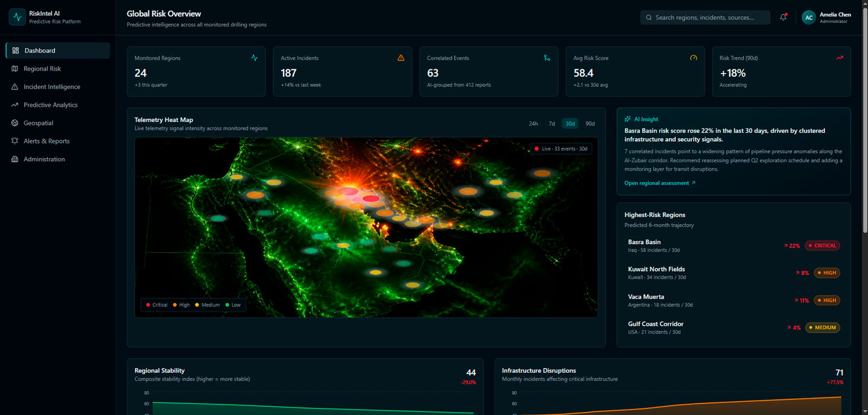Open the Geospatial page
Screen dimensions: 868x415
[x=58, y=123]
